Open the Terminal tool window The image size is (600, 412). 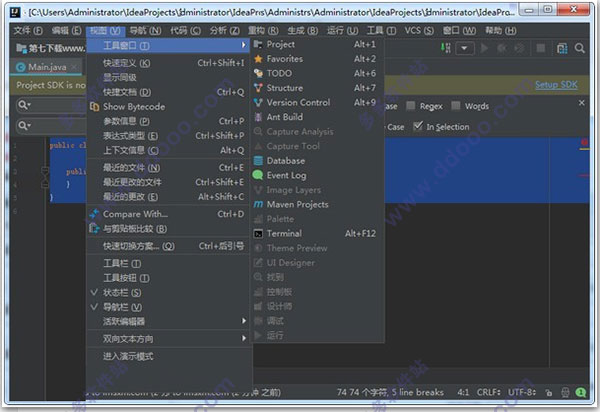click(317, 233)
